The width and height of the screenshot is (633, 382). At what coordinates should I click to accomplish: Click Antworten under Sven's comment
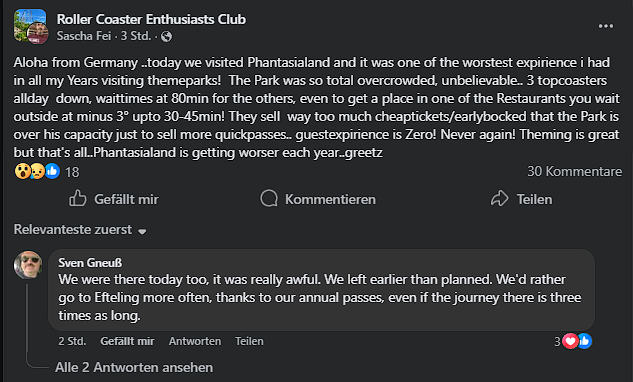pos(195,342)
